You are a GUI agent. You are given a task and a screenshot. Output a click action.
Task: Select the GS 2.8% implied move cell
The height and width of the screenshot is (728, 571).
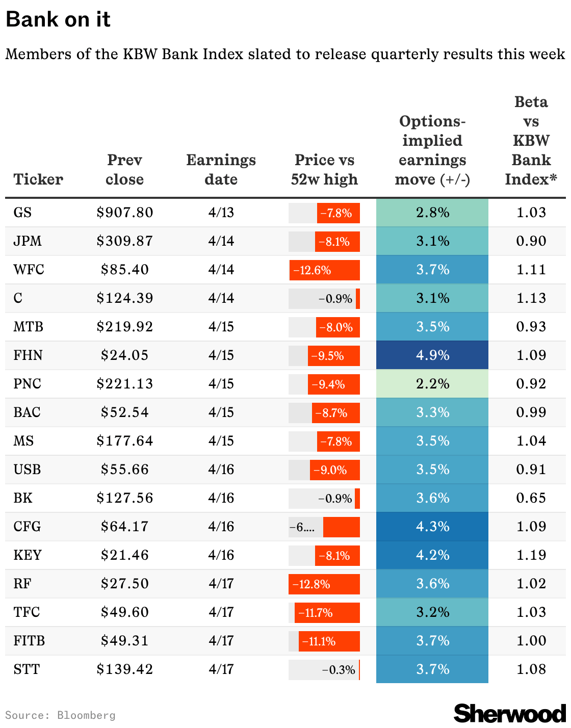point(432,213)
